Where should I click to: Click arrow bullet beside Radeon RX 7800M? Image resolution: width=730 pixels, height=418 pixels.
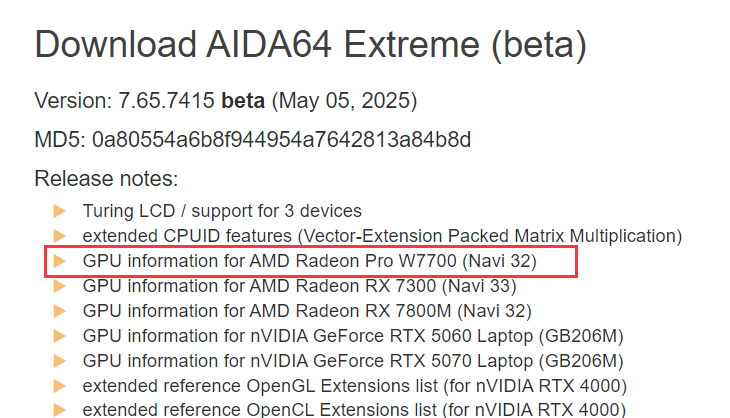click(x=59, y=311)
